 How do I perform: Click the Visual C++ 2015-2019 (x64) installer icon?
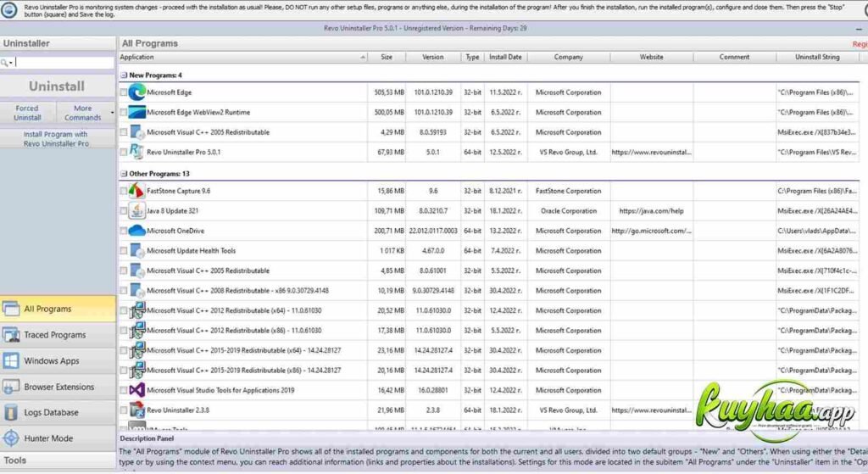point(136,350)
